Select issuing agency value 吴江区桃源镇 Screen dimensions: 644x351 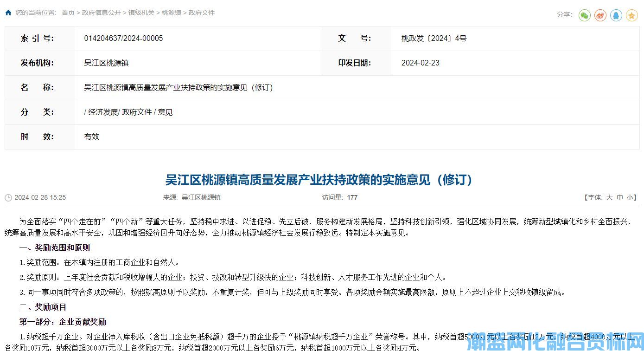106,63
